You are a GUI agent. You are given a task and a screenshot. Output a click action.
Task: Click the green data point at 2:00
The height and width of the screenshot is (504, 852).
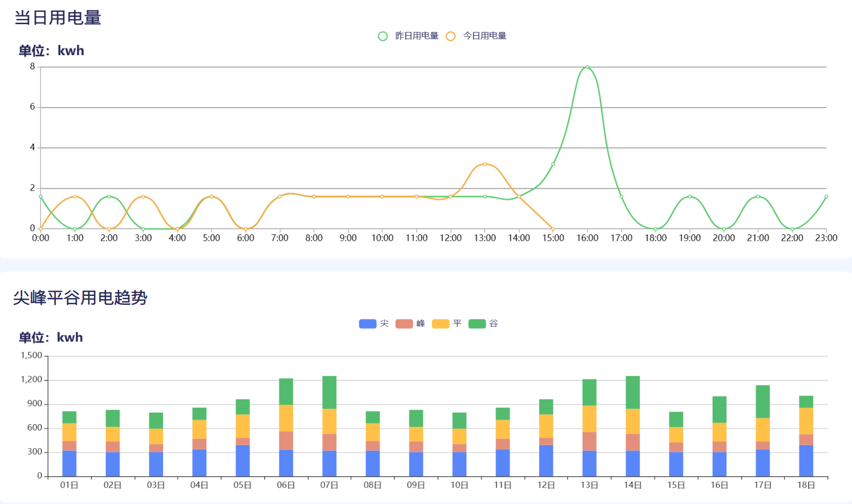(x=109, y=197)
